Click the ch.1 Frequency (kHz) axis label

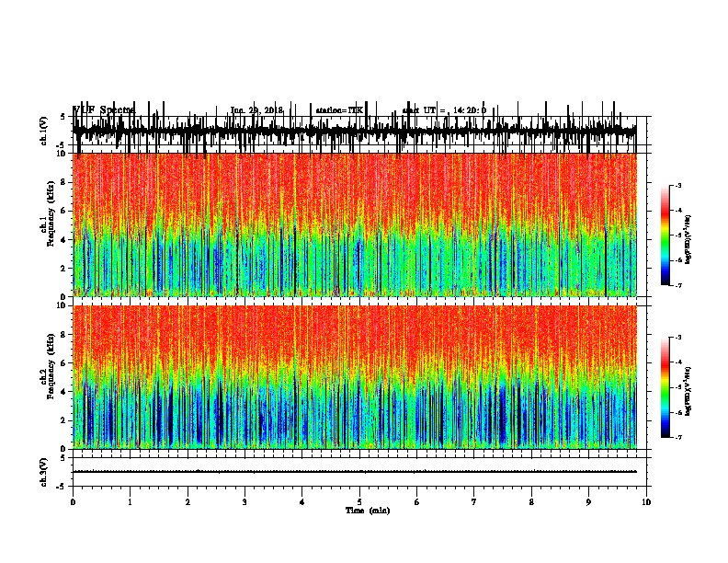(x=49, y=214)
